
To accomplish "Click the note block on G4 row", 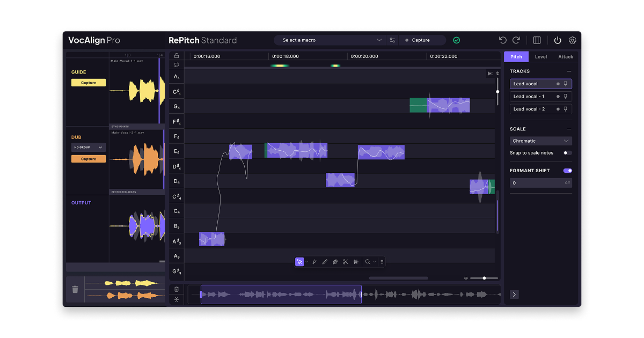I will 440,105.
